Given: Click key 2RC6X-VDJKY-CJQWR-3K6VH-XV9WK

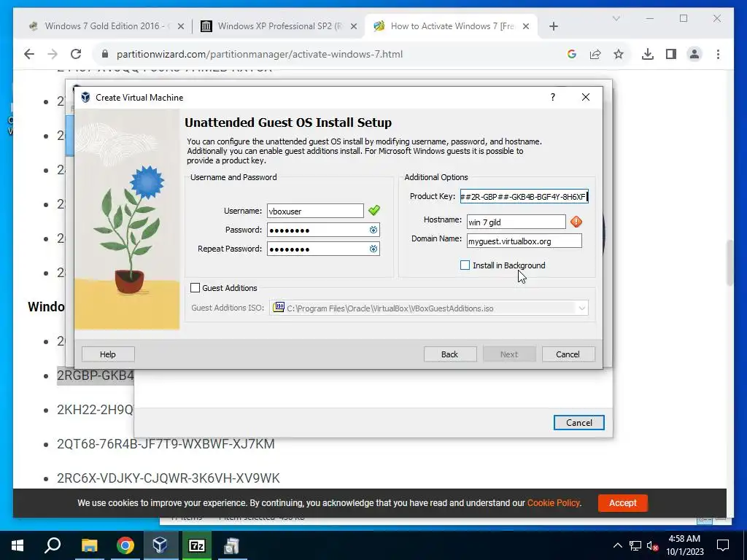Looking at the screenshot, I should click(169, 478).
